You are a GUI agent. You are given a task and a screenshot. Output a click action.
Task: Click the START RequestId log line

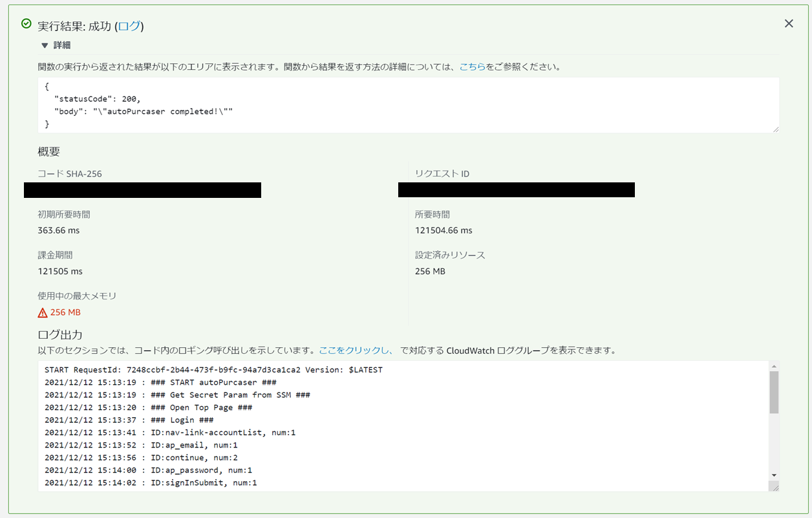coord(213,370)
